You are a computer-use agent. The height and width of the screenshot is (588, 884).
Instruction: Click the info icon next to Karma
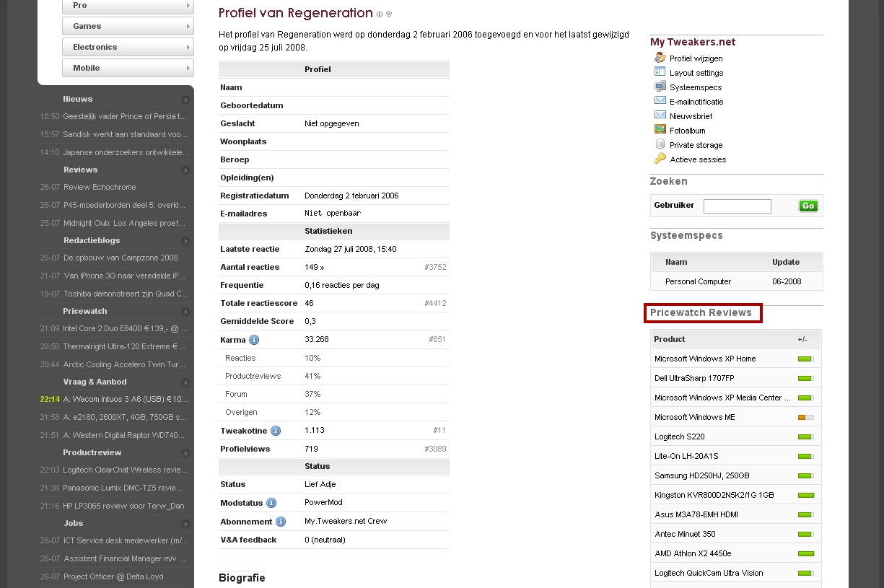pos(254,340)
